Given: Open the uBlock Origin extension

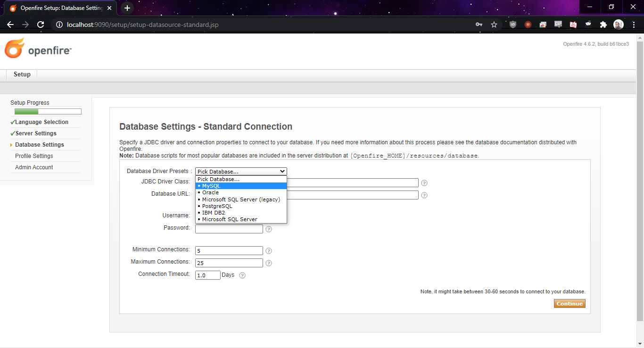Looking at the screenshot, I should pos(513,25).
